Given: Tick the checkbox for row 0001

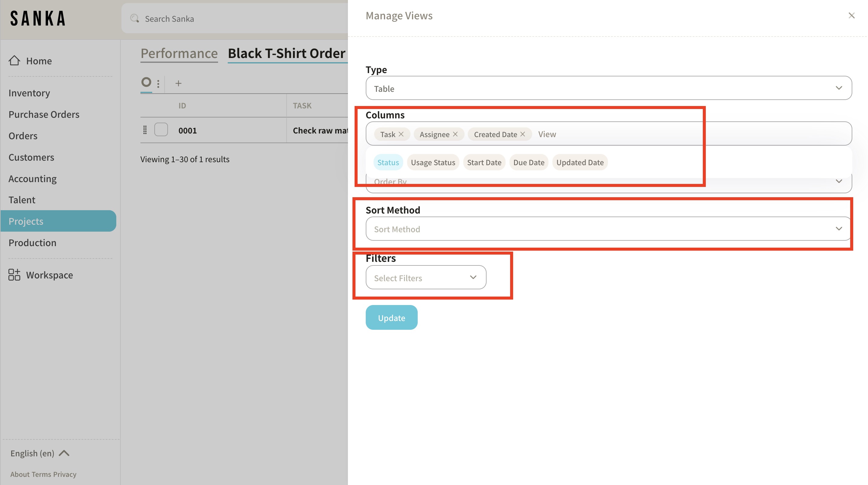Looking at the screenshot, I should (161, 130).
